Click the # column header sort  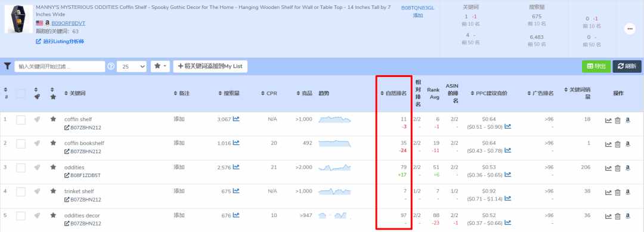point(6,94)
